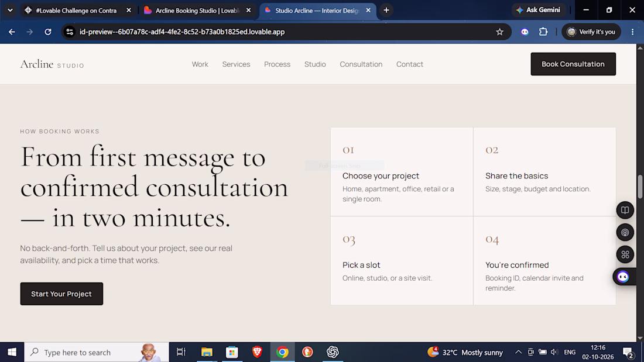
Task: Open the Contact nav link
Action: tap(409, 64)
